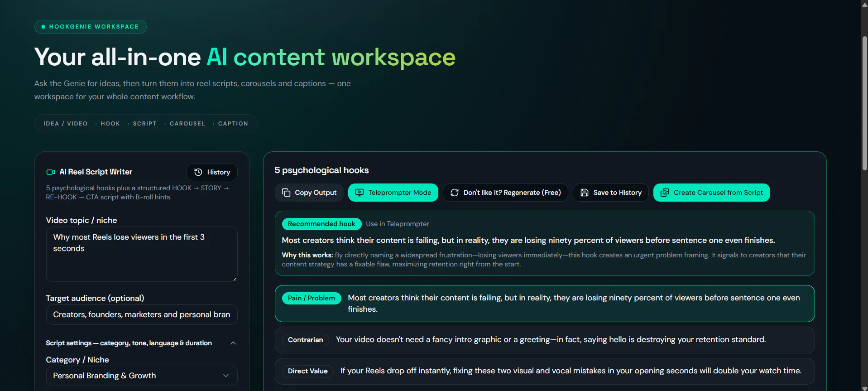Select the Direct Value hook card
Screen dimensions: 868x391
point(545,371)
